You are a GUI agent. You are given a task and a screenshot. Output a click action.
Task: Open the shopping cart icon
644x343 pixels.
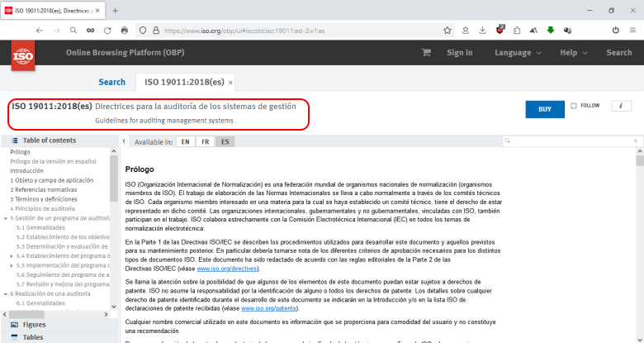[x=426, y=53]
